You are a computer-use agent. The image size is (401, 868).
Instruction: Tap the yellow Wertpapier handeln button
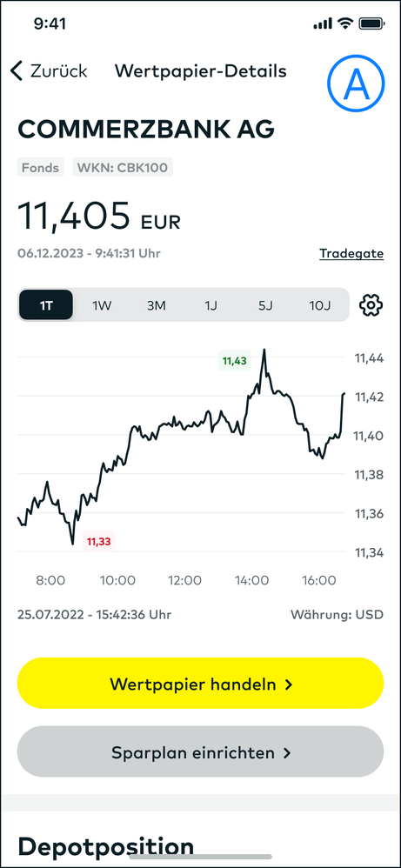200,684
